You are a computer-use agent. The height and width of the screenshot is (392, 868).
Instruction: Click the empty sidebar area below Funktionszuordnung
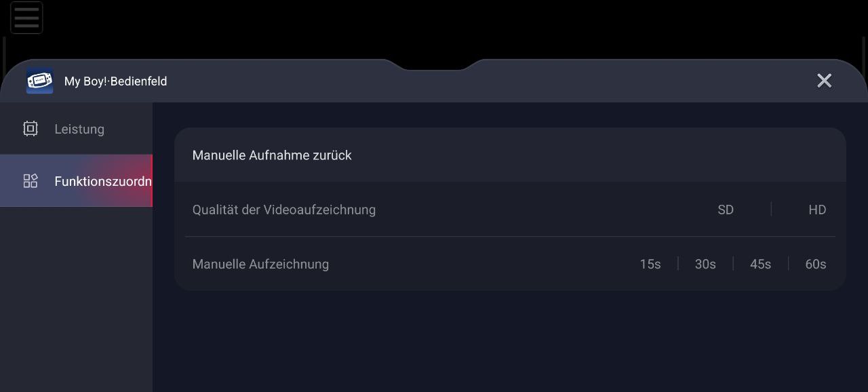(x=76, y=298)
